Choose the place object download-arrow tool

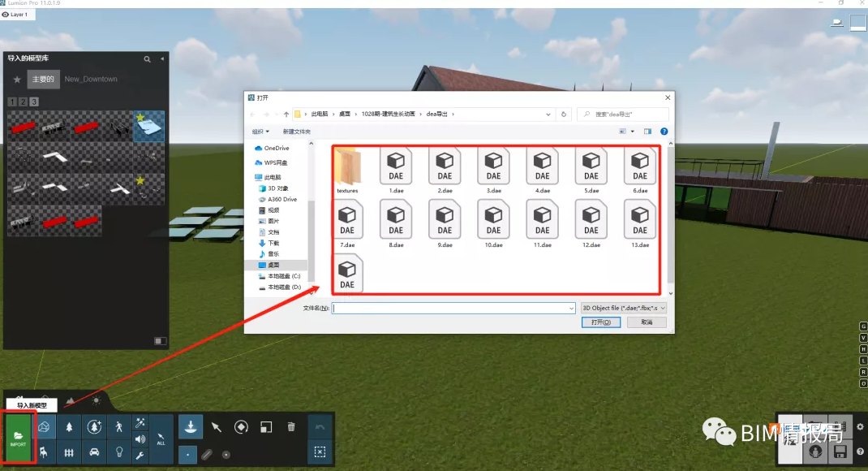point(191,427)
